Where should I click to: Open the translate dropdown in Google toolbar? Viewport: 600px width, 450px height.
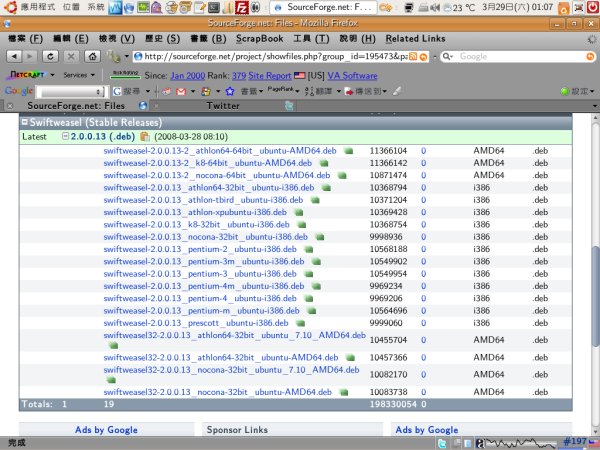(x=339, y=91)
